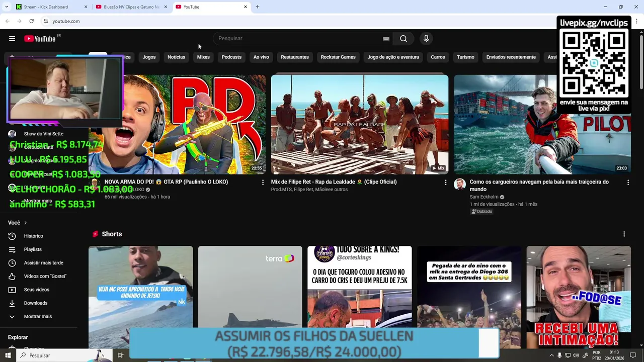The image size is (644, 362).
Task: Select the Notícias filter chip
Action: [x=176, y=57]
